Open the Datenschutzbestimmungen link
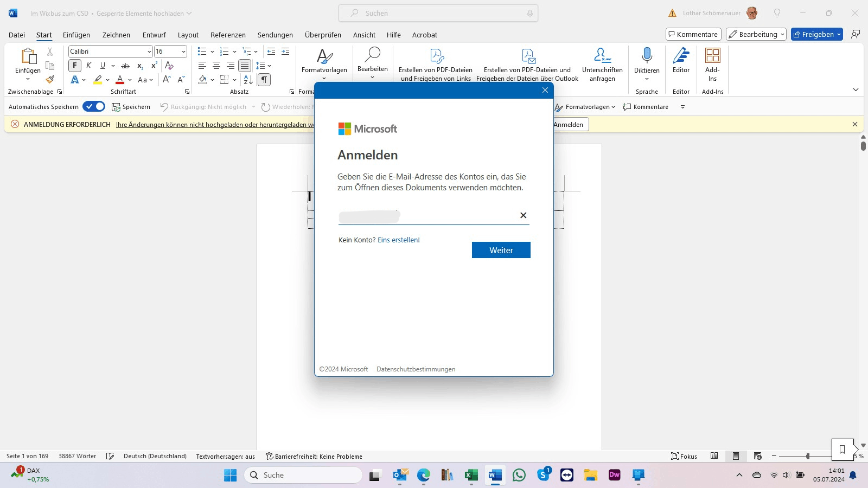868x488 pixels. click(x=416, y=369)
